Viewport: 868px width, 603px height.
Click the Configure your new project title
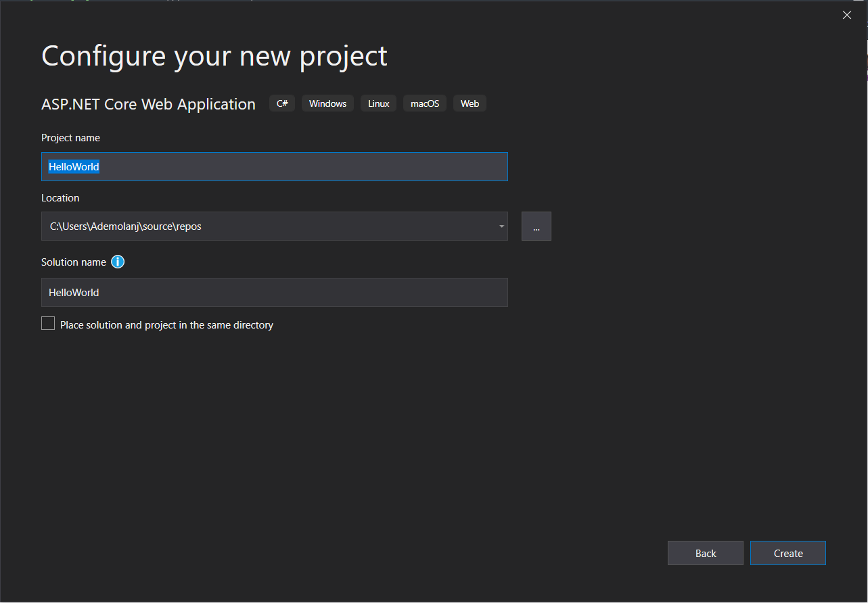coord(214,56)
